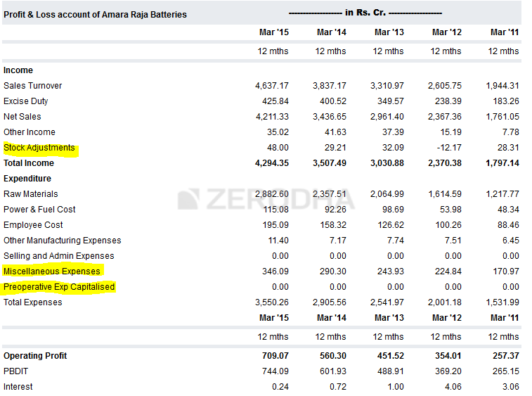
Task: Click the 'Employee Cost' row label
Action: coord(33,225)
